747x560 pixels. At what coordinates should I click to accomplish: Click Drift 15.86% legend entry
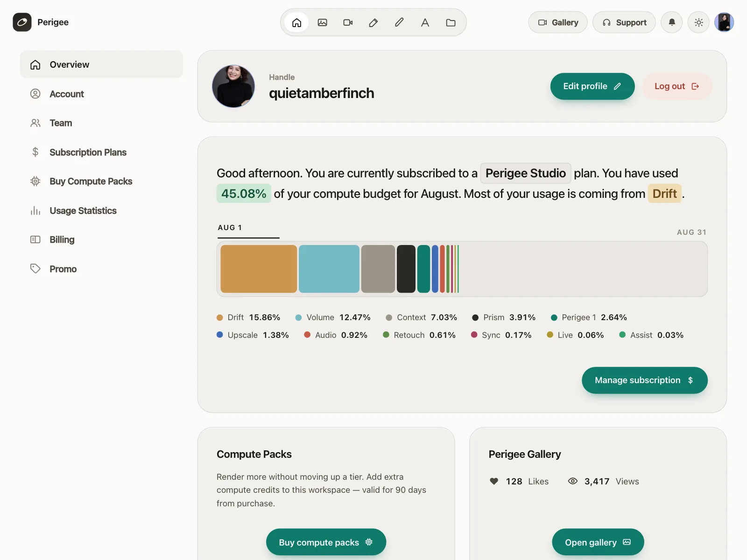tap(248, 317)
